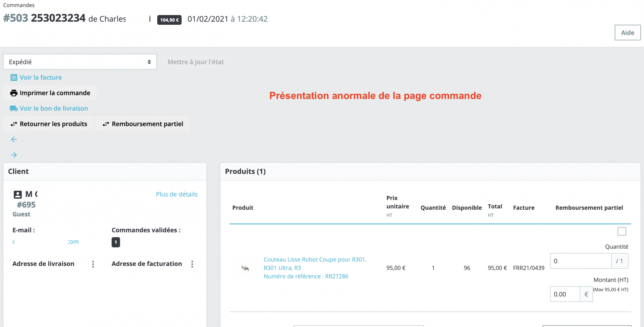Screen dimensions: 644x327
Task: Open the Voir la facture link
Action: pyautogui.click(x=41, y=77)
